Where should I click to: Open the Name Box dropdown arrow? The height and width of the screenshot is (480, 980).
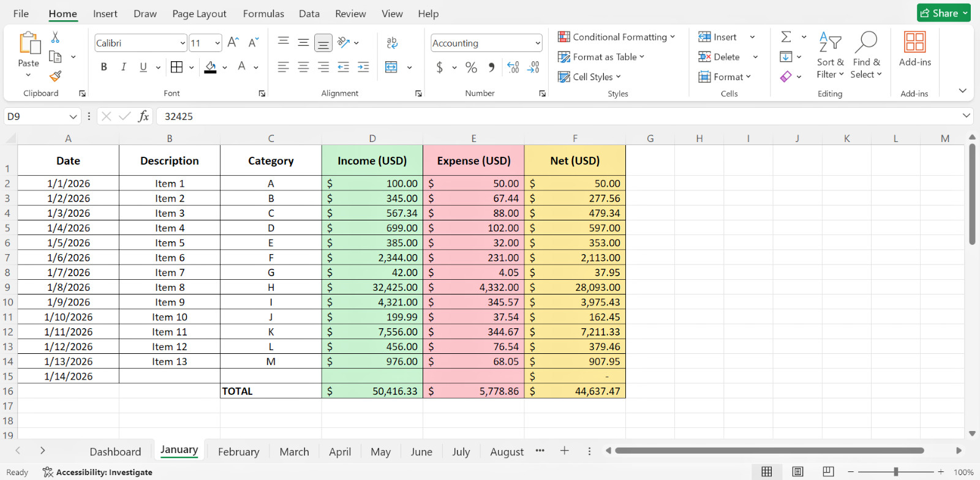73,116
